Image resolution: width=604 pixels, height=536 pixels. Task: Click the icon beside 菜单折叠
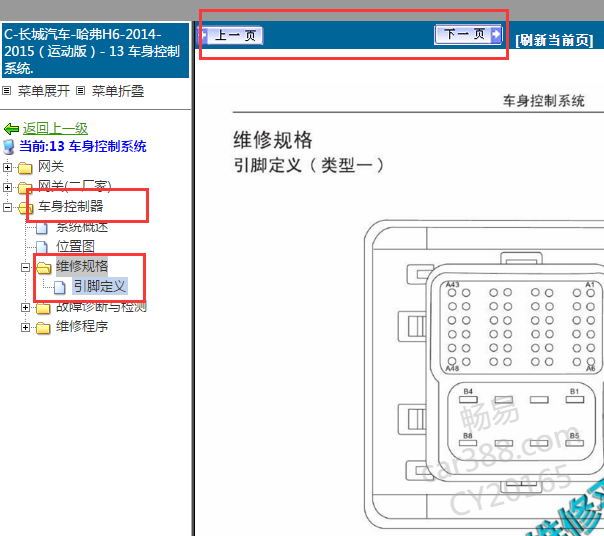[x=80, y=91]
